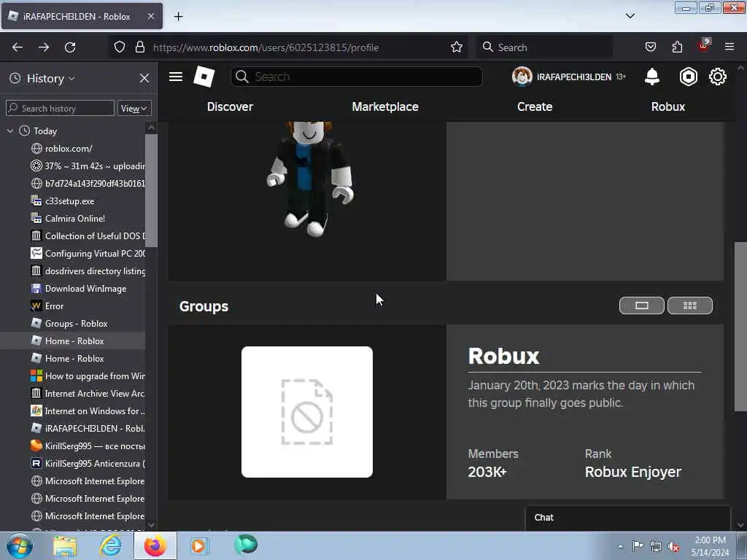The height and width of the screenshot is (560, 747).
Task: Open the roblox.com/ history entry
Action: click(x=69, y=149)
